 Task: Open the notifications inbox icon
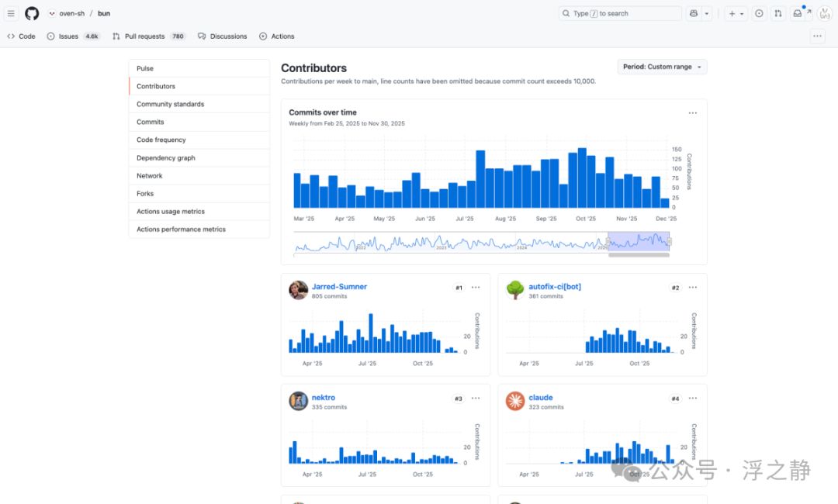[x=798, y=13]
